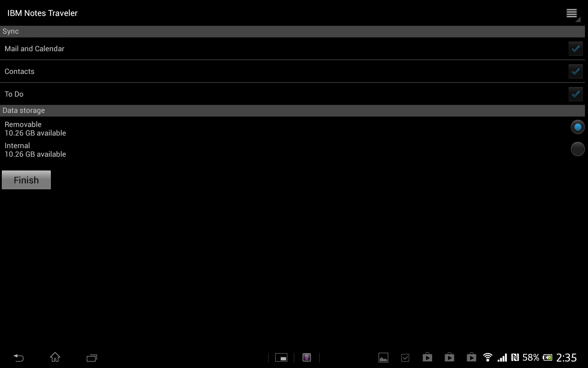The height and width of the screenshot is (368, 588).
Task: Tap the purple remote icon in the navigation bar
Action: point(307,358)
